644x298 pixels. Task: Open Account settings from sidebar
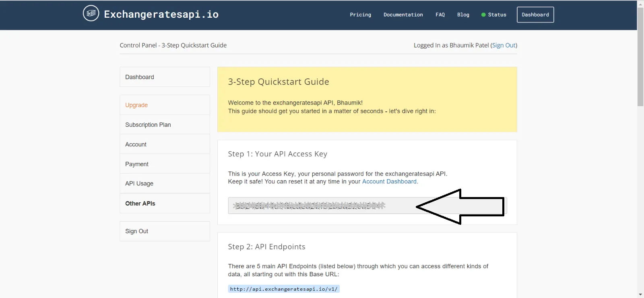pos(165,144)
